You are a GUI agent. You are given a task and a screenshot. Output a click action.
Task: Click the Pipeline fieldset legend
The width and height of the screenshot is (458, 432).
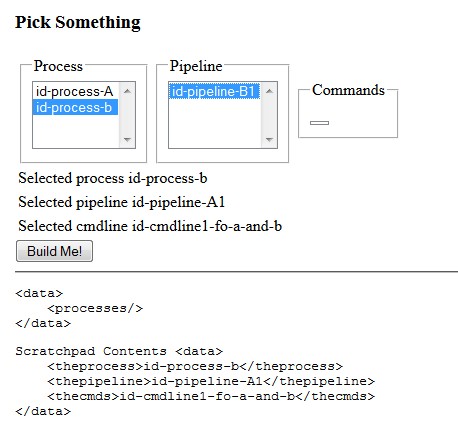coord(196,66)
